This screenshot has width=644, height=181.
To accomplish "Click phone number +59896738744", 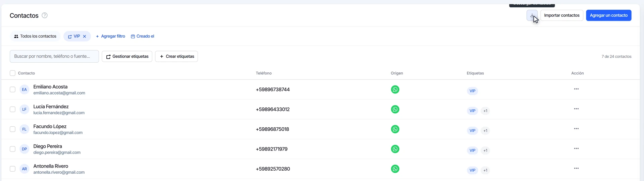I will (x=273, y=89).
